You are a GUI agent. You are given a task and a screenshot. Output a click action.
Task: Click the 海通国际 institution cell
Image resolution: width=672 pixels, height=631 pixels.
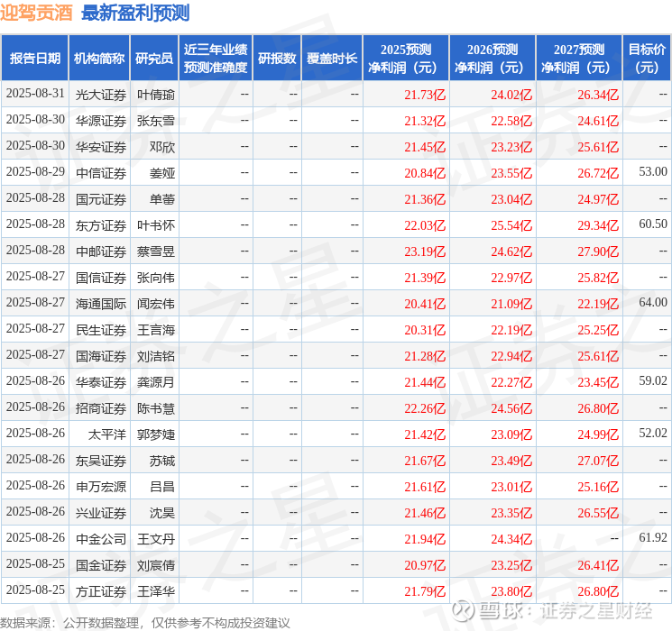pyautogui.click(x=101, y=304)
